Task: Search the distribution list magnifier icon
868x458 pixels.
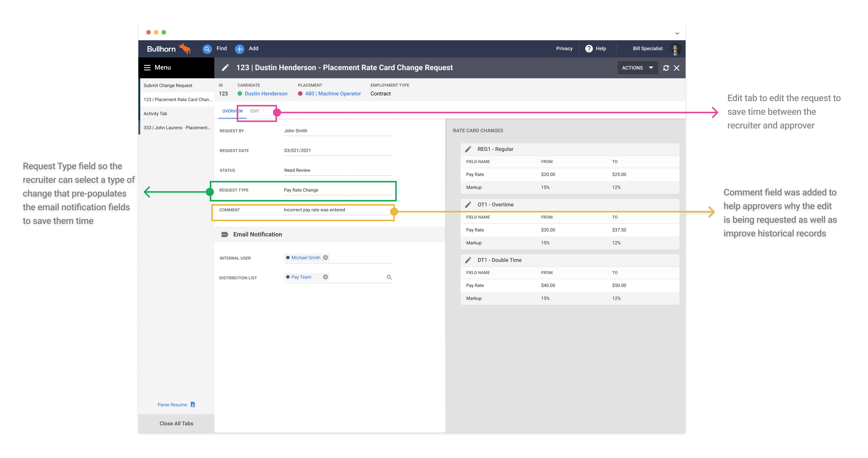Action: (389, 277)
